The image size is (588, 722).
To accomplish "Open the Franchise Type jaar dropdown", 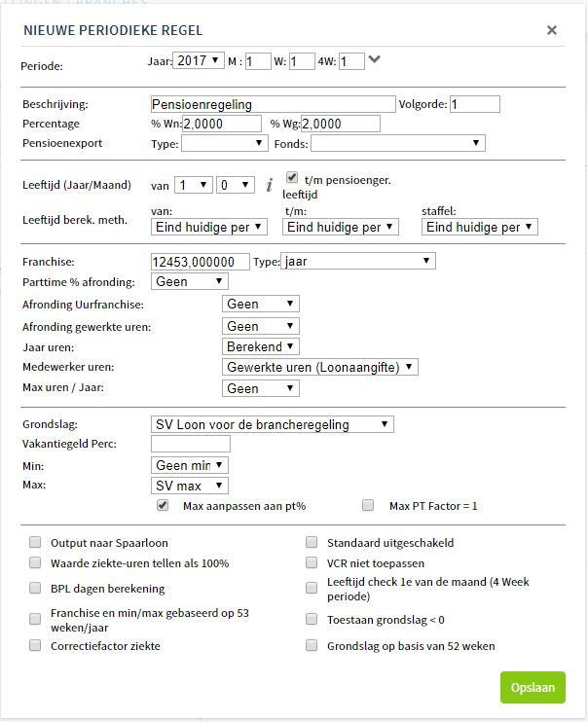I will (358, 261).
